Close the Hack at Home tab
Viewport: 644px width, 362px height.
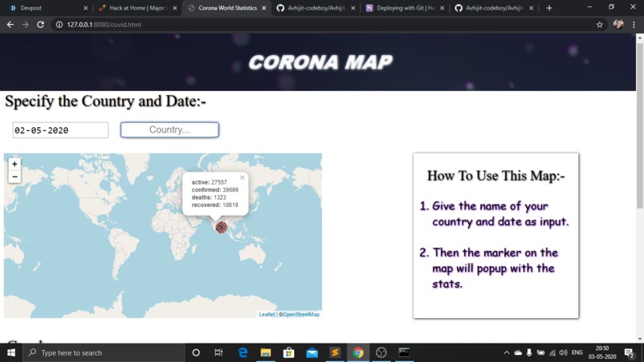point(174,8)
